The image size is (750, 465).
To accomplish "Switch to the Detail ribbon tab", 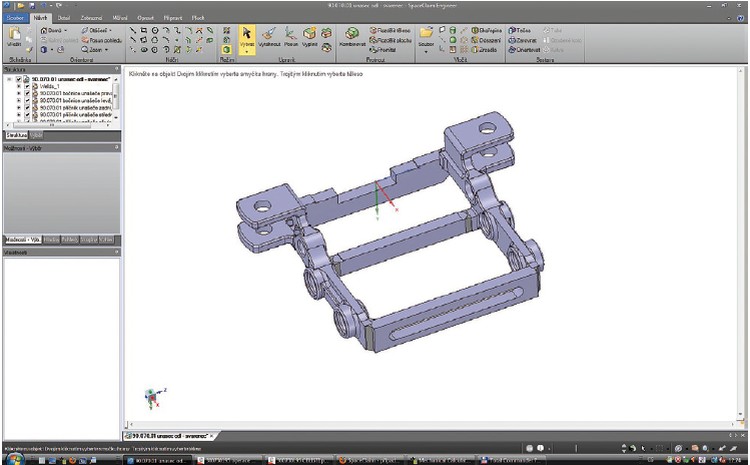I will pyautogui.click(x=65, y=18).
